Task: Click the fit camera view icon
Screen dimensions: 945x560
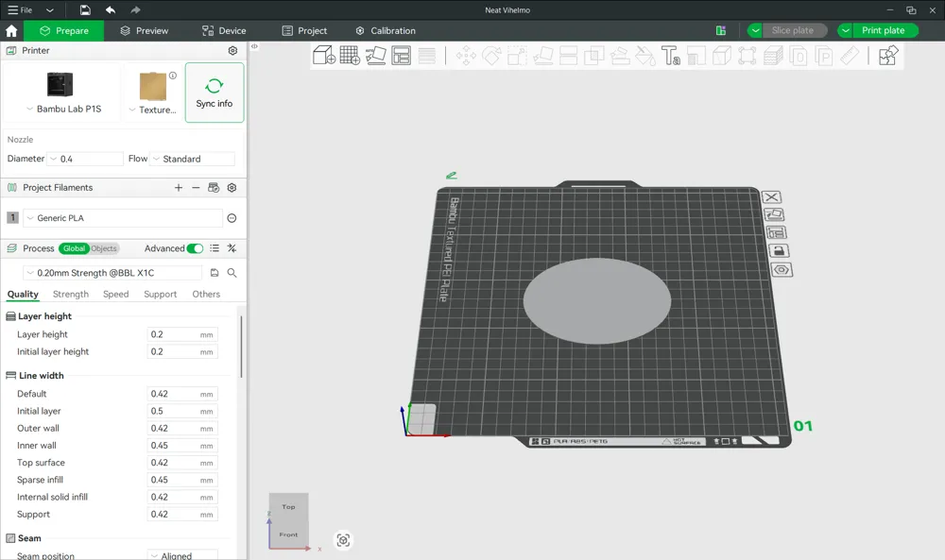Action: pos(344,540)
